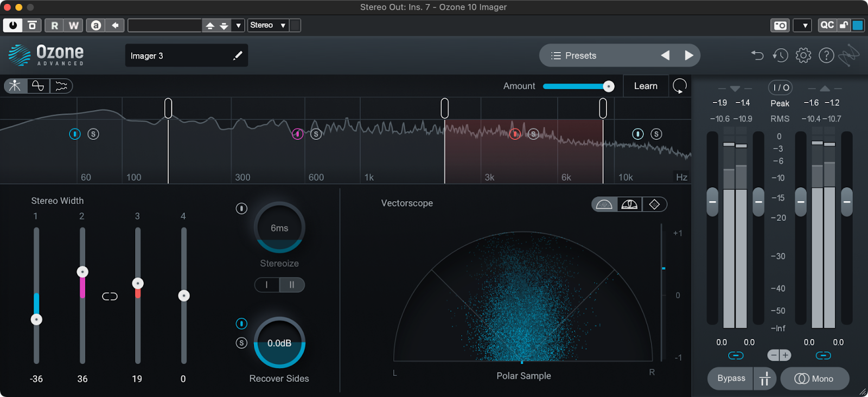Click the Bypass button
Viewport: 868px width, 397px height.
pyautogui.click(x=731, y=379)
